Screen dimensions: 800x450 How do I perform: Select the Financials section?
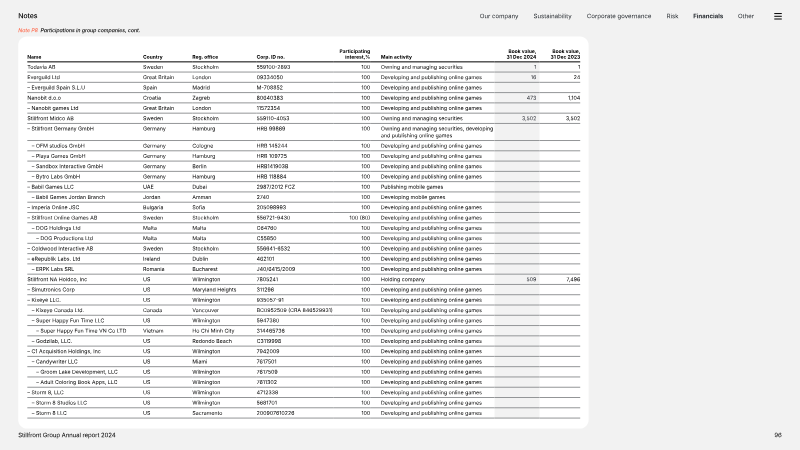(x=708, y=16)
